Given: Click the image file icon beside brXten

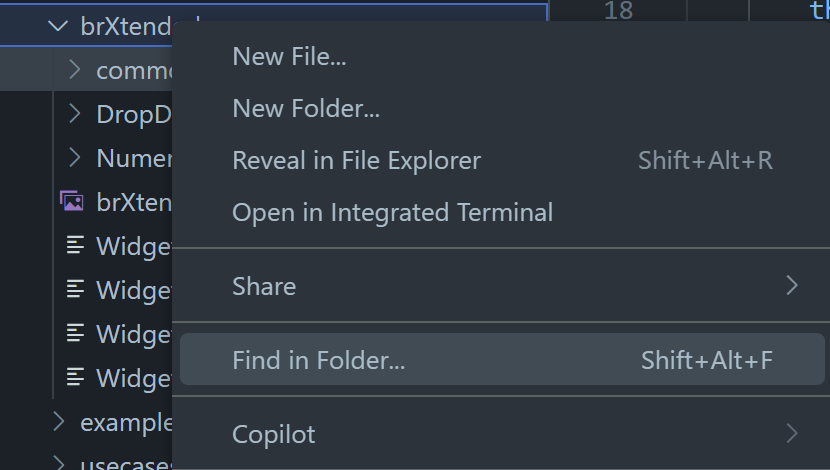Looking at the screenshot, I should click(x=72, y=201).
